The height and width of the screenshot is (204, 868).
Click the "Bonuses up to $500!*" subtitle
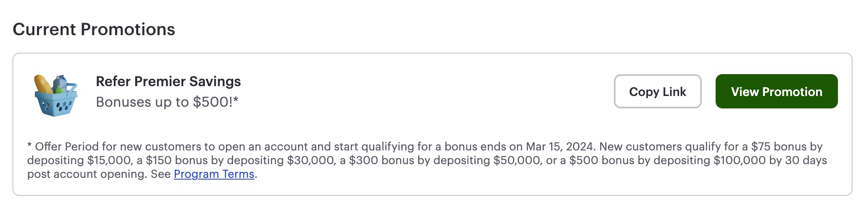tap(167, 102)
